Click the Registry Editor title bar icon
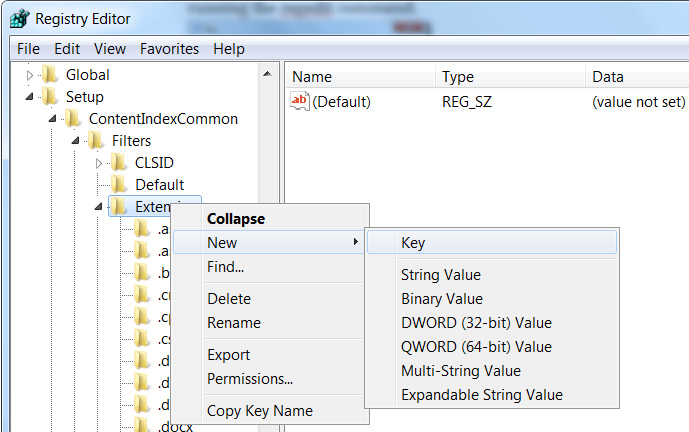The height and width of the screenshot is (432, 689). coord(20,18)
